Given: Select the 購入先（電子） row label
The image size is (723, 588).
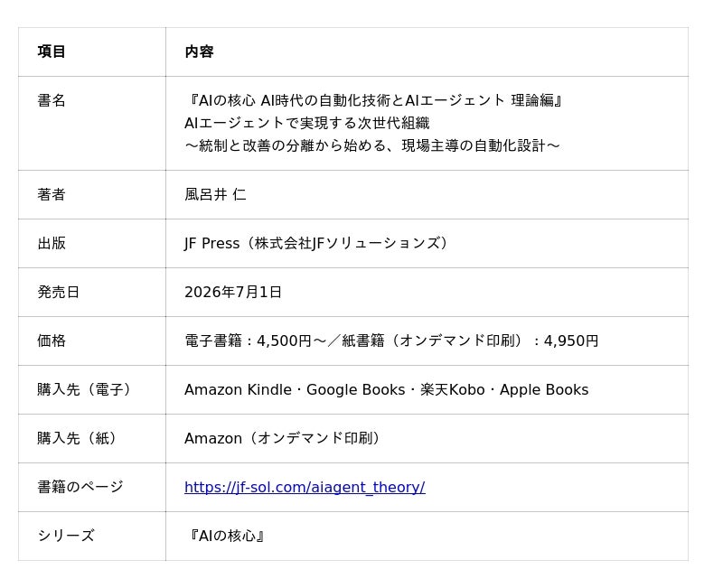Looking at the screenshot, I should (86, 390).
